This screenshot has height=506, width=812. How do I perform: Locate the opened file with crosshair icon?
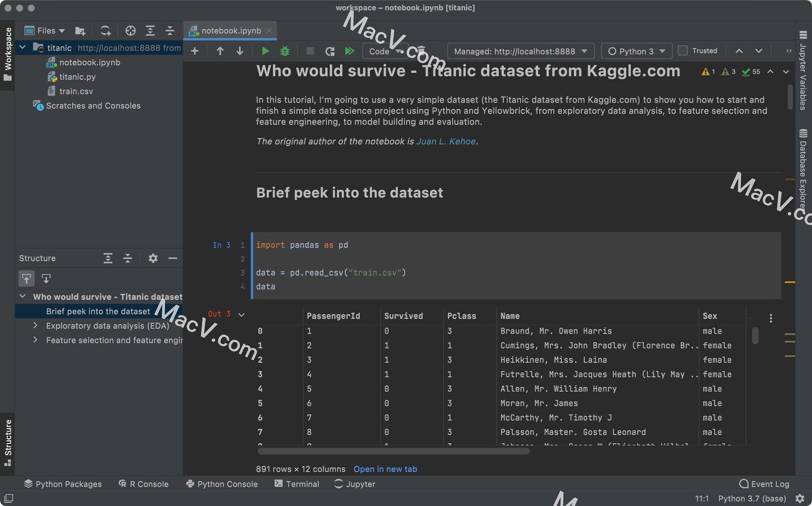coord(131,30)
